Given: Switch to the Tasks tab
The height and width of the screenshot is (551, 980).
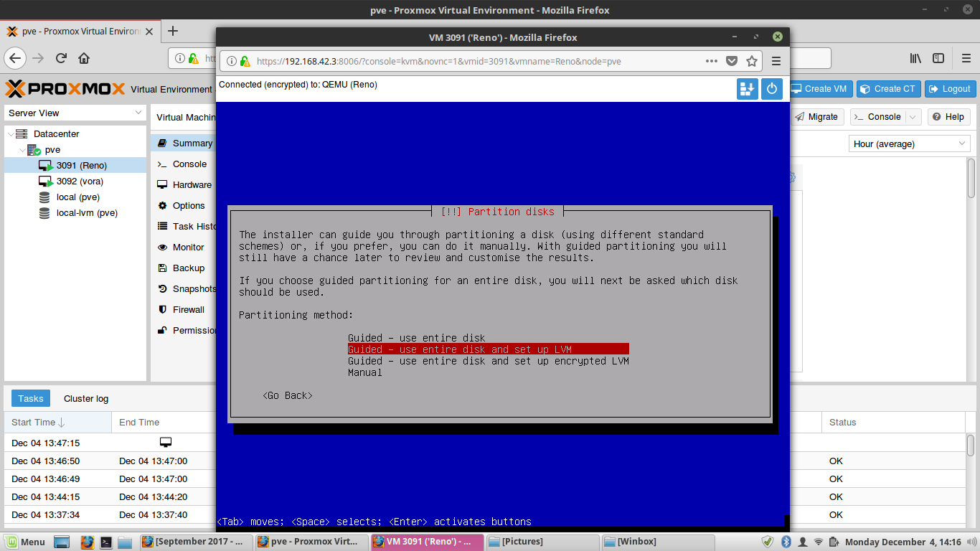Looking at the screenshot, I should 31,398.
